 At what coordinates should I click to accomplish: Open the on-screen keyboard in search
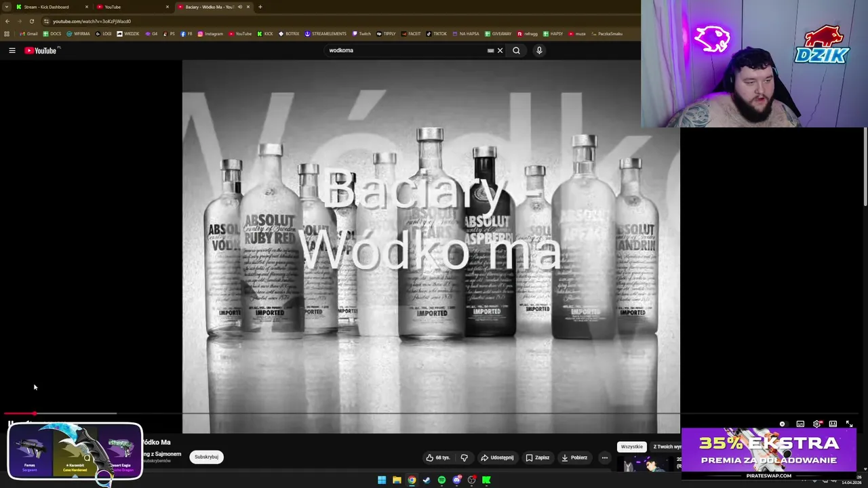coord(490,50)
